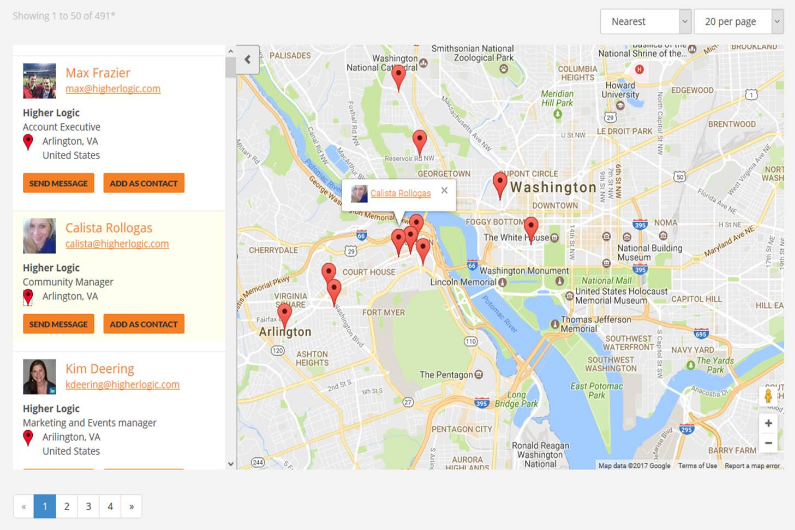Click Calista Rollogas link in map popup

coord(401,193)
